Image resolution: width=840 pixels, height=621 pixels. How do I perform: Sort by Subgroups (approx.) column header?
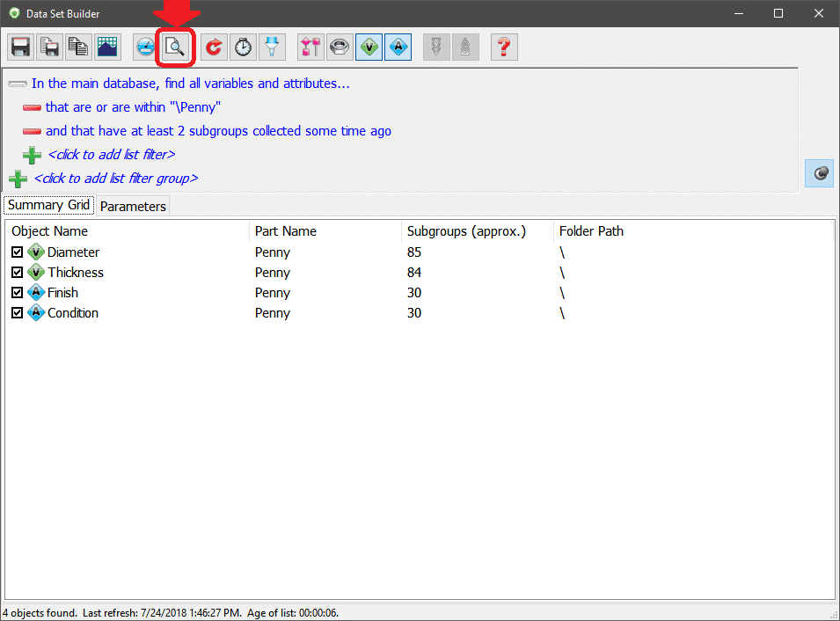[x=465, y=231]
